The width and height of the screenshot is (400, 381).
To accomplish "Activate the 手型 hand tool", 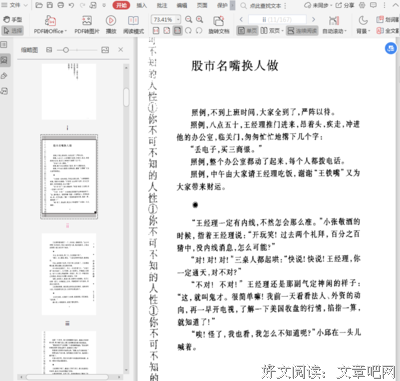I will pos(13,19).
